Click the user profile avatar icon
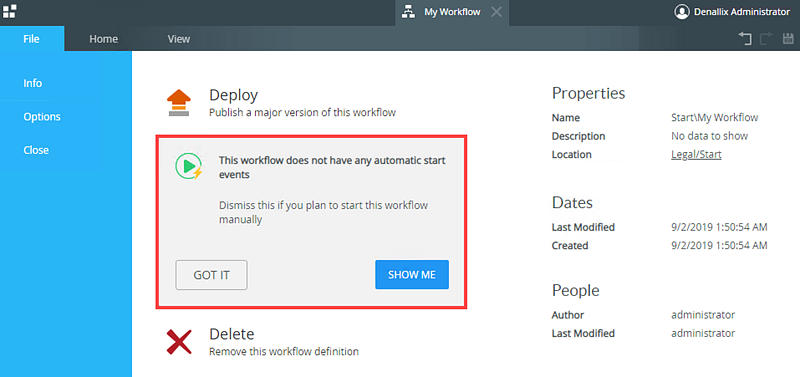The width and height of the screenshot is (800, 377). [682, 12]
